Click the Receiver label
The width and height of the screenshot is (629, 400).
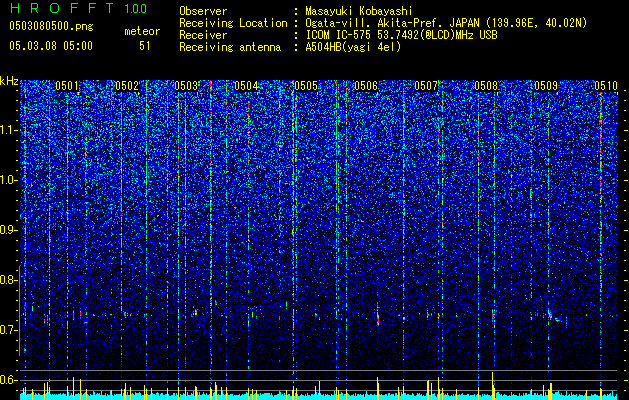(x=203, y=35)
